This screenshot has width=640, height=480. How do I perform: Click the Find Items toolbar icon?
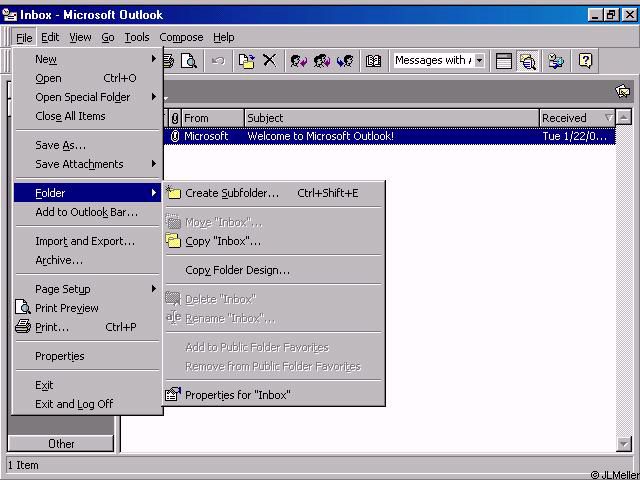(x=556, y=61)
